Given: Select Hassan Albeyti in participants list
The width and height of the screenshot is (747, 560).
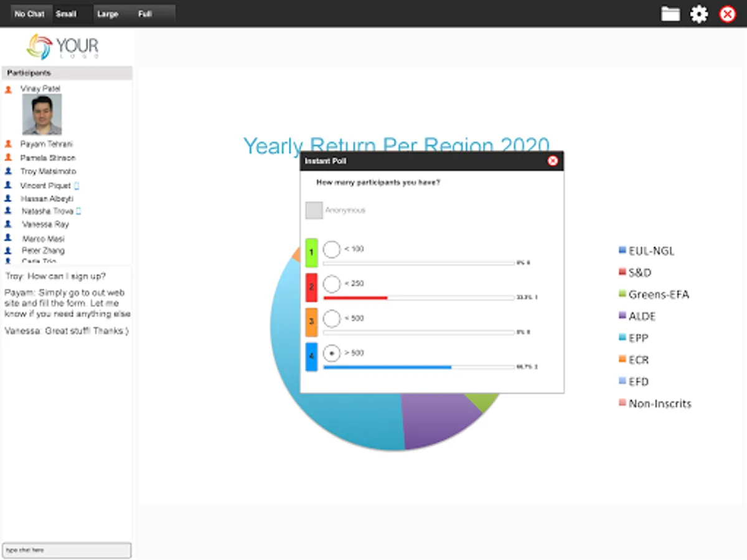Looking at the screenshot, I should [47, 199].
